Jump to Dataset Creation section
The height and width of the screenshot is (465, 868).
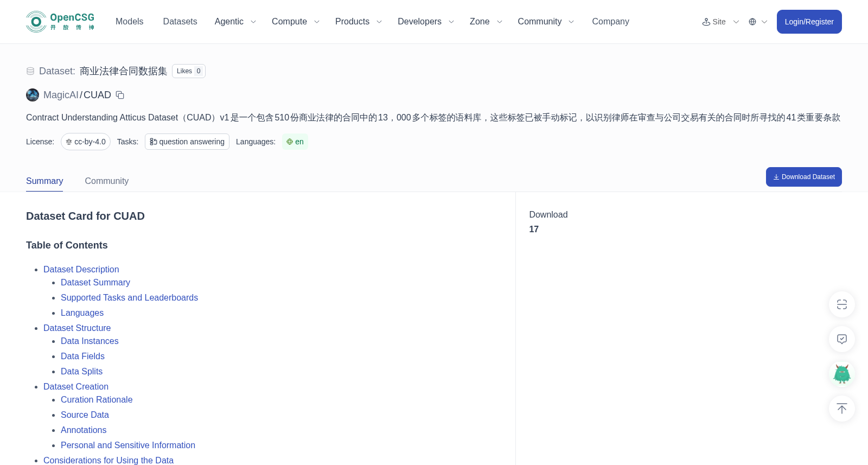coord(76,386)
